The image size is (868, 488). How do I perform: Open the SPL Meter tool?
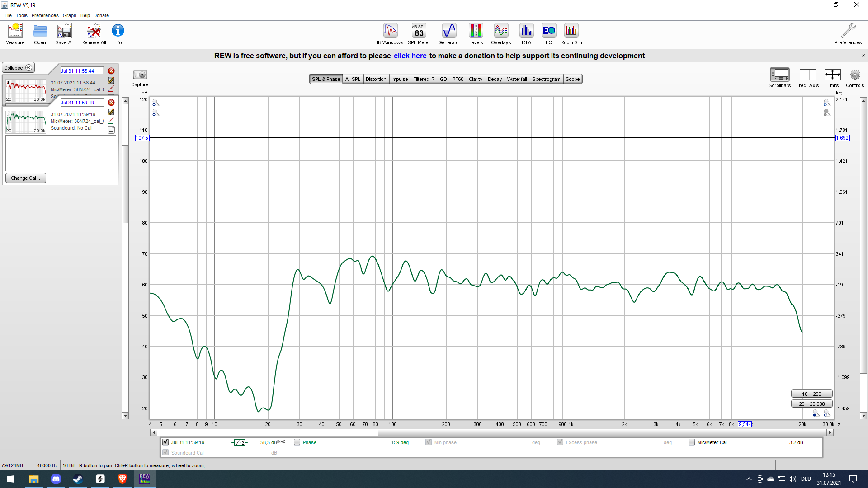point(419,34)
